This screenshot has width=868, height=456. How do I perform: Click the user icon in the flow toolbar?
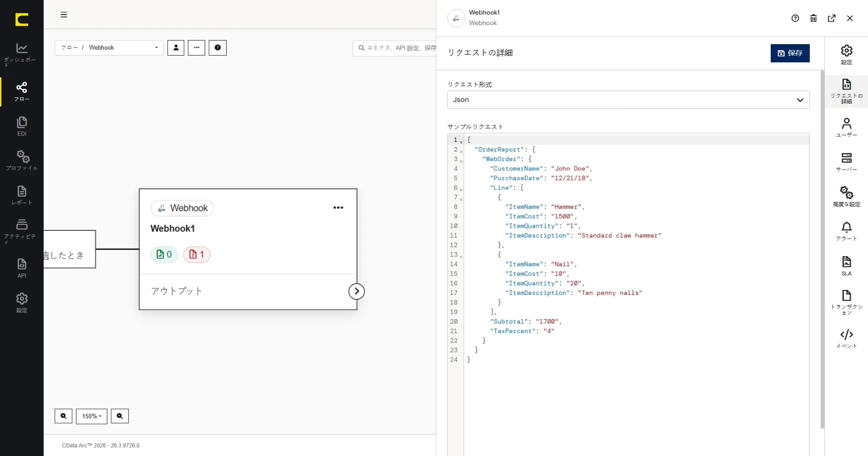click(176, 48)
